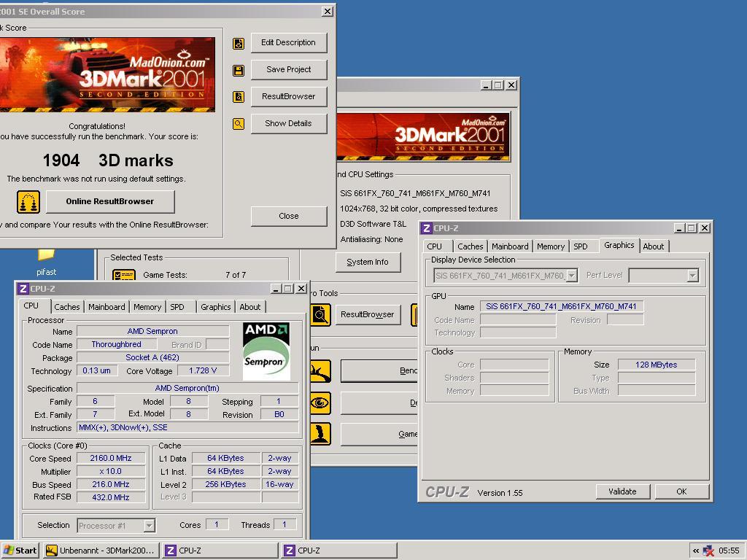Screen dimensions: 747x560
Task: Open About tab in front-left CPU-Z
Action: pos(250,307)
